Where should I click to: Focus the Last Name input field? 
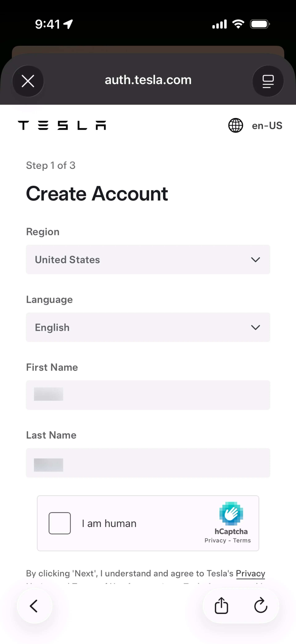[x=148, y=463]
